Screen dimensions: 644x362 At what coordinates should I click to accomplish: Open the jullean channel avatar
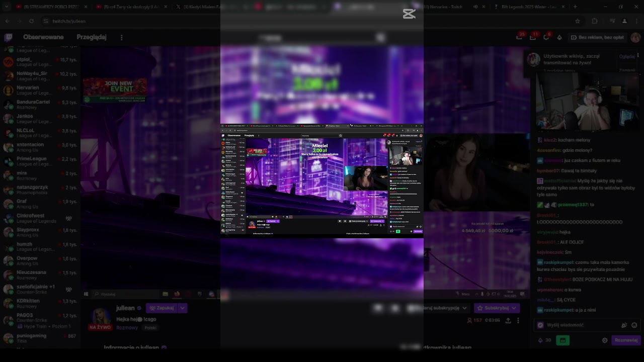coord(100,316)
